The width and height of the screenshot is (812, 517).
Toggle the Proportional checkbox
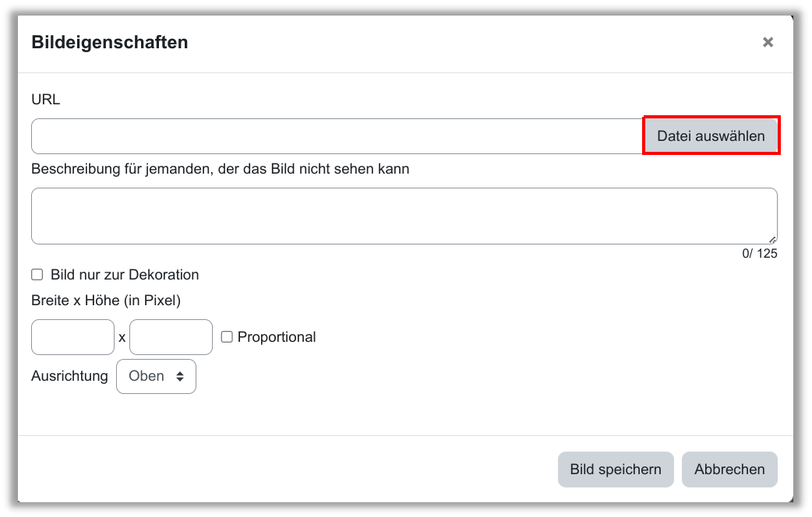(x=227, y=337)
